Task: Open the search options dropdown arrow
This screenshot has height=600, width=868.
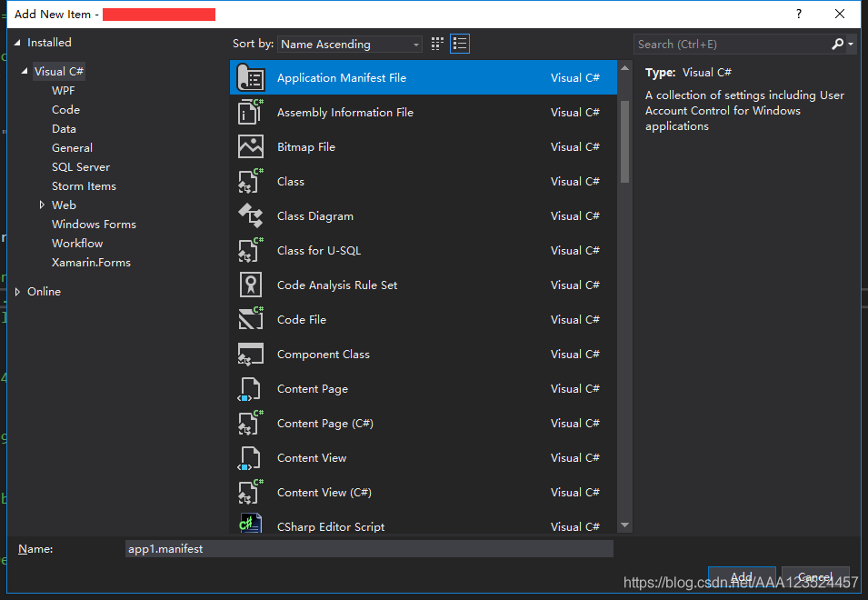Action: pos(851,44)
